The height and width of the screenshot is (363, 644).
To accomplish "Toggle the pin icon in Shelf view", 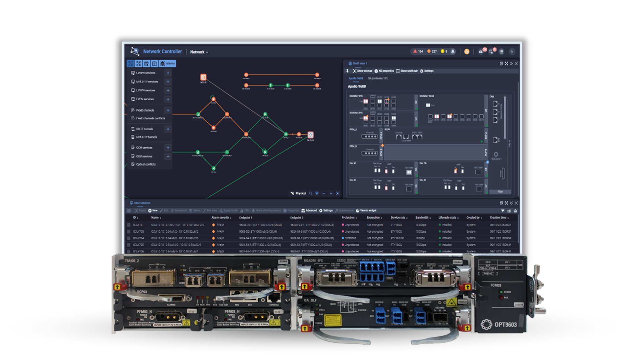I will point(347,71).
